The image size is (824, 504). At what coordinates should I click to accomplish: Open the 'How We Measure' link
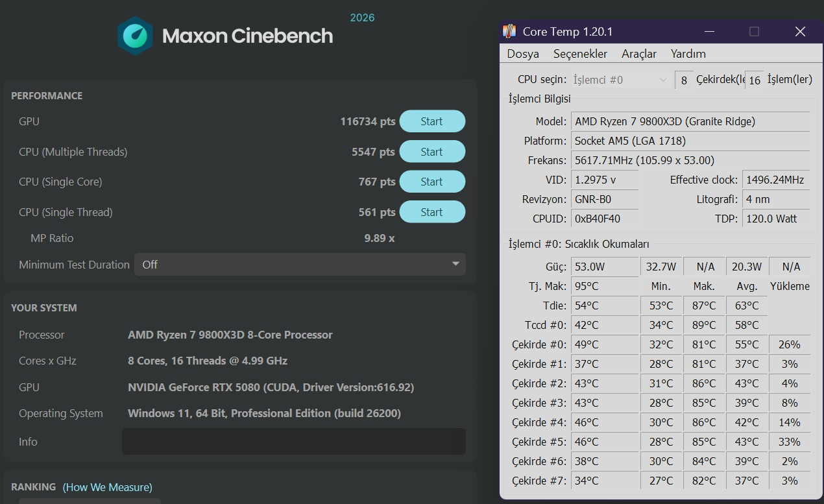tap(108, 487)
